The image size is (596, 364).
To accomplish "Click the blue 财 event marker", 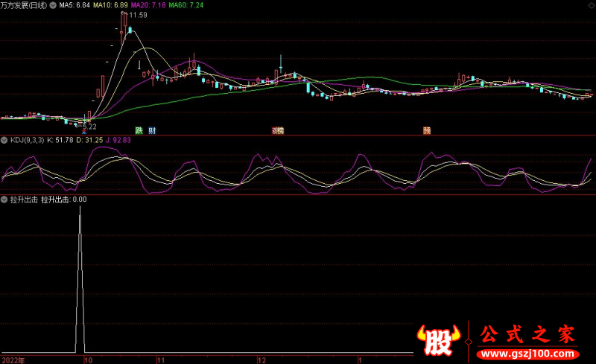I will (x=152, y=130).
